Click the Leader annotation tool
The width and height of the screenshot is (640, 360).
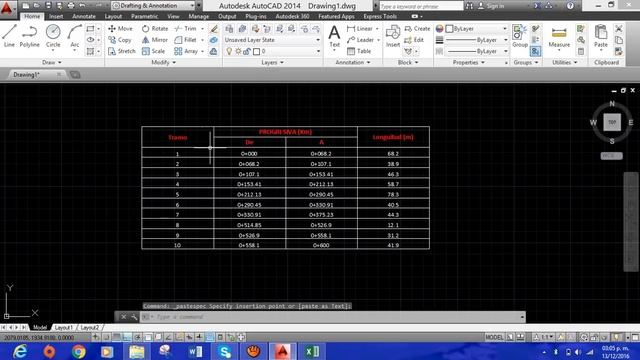tap(360, 40)
